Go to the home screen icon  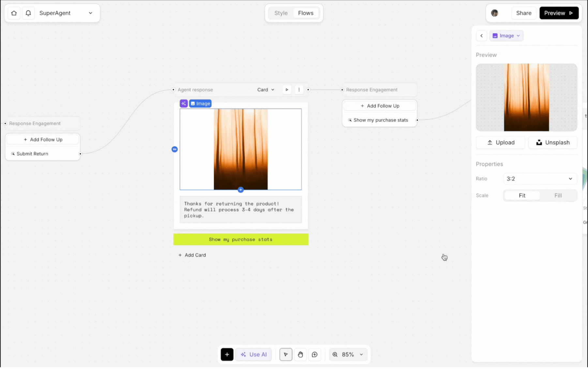click(14, 13)
